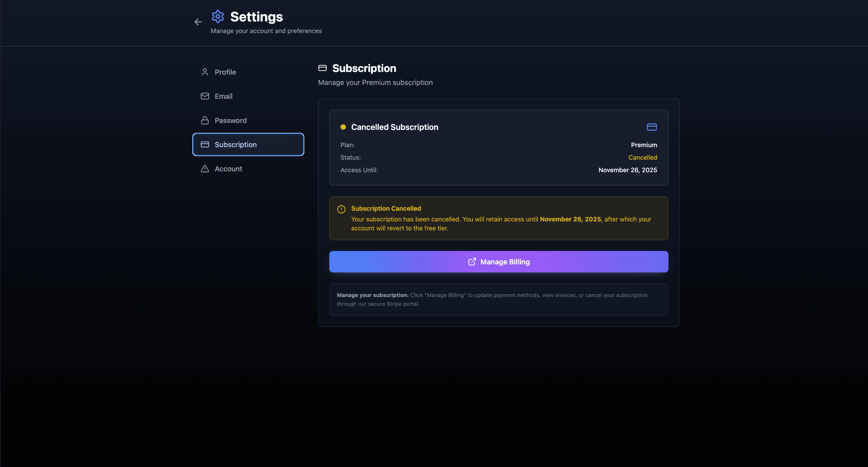Click the Access Until date value
Image resolution: width=868 pixels, height=467 pixels.
click(627, 170)
